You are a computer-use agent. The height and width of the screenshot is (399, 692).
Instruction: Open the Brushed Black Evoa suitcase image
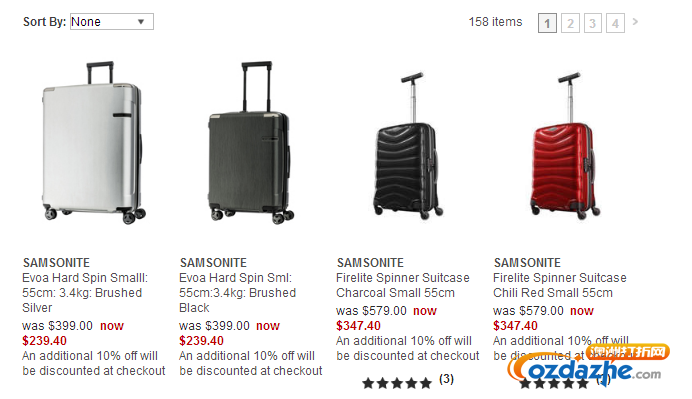coord(250,143)
